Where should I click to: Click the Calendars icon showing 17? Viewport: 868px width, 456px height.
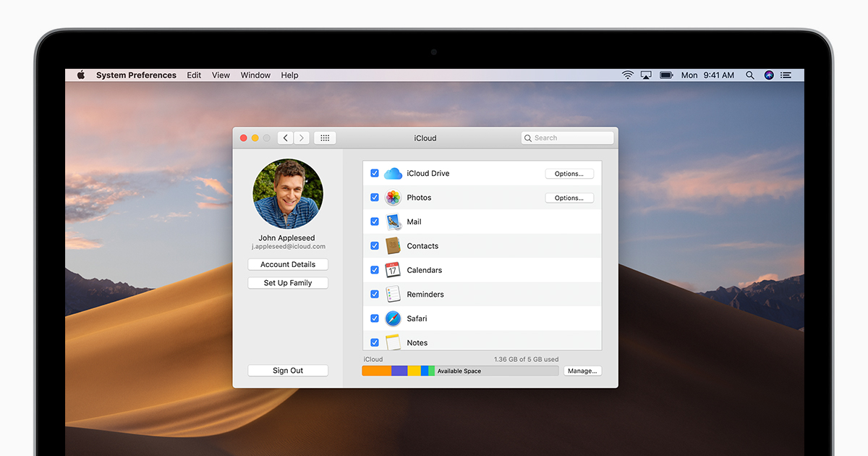[393, 270]
